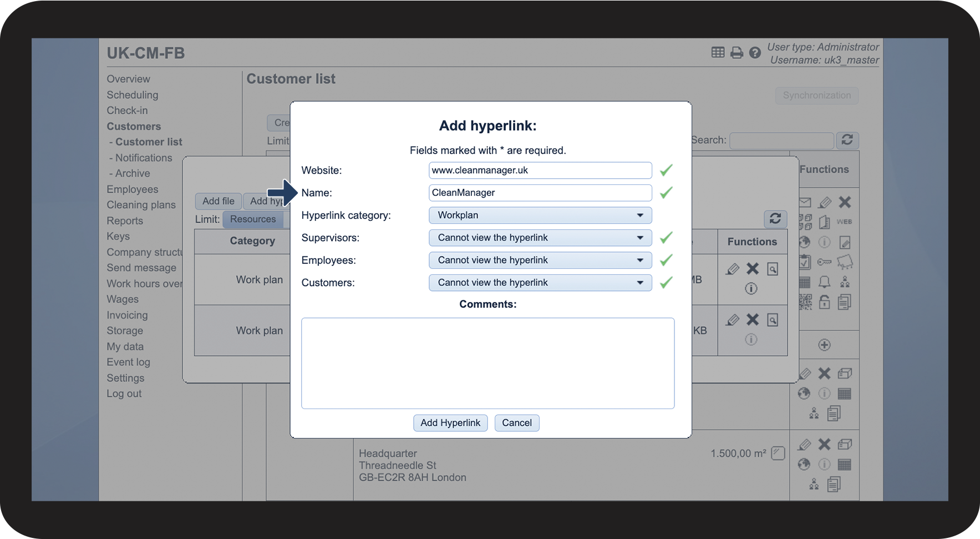This screenshot has height=539, width=980.
Task: Open Event log in the sidebar
Action: tap(128, 362)
